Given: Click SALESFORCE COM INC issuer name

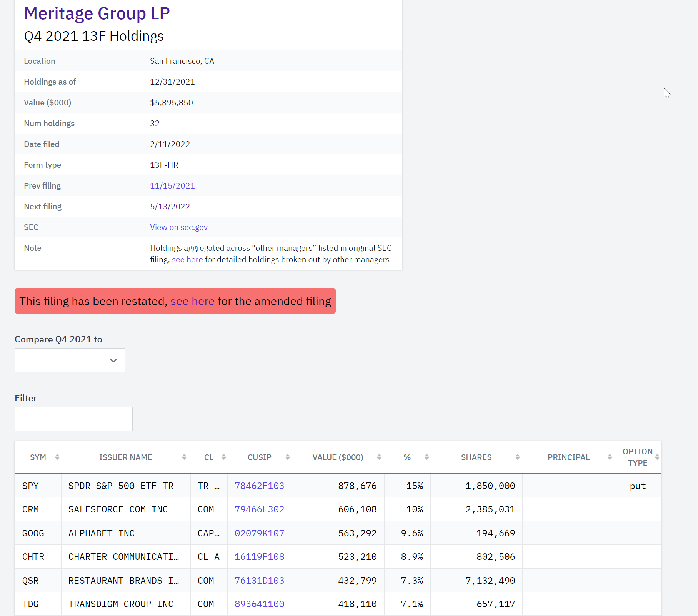Looking at the screenshot, I should click(118, 509).
